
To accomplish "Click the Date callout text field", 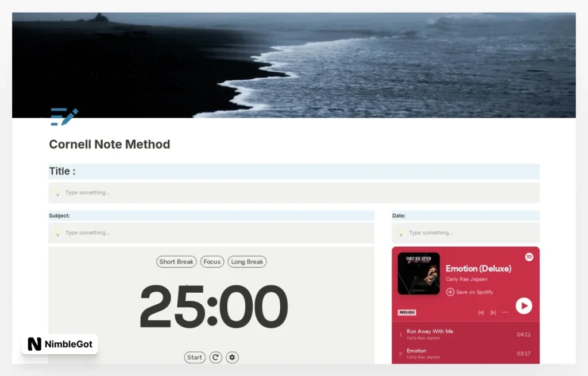I will point(466,232).
